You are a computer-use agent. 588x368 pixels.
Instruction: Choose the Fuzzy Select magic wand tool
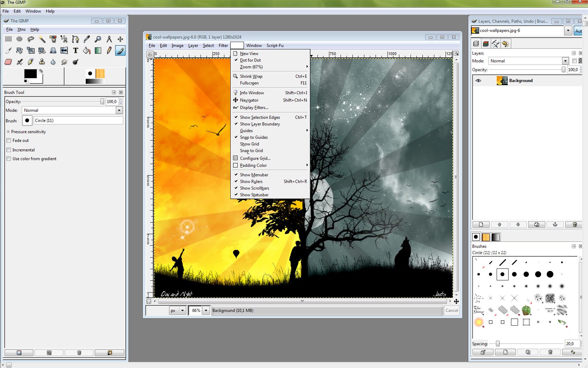coord(42,39)
